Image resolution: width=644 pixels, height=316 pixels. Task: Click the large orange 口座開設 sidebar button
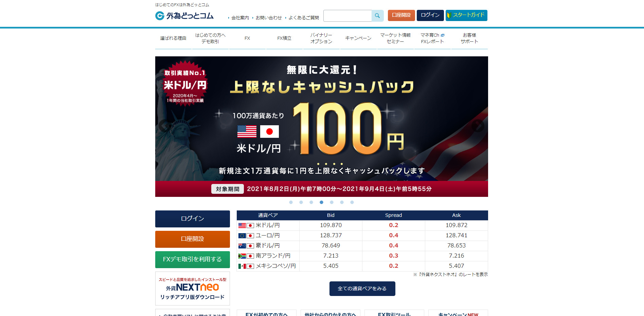coord(193,239)
